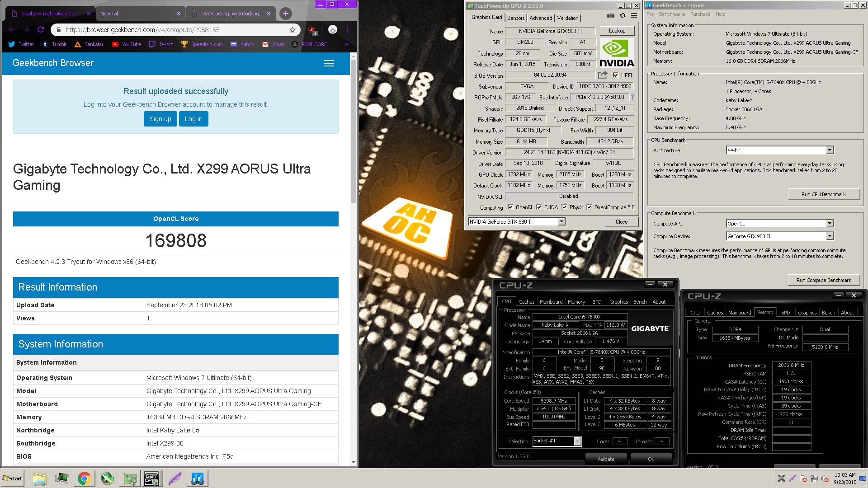The width and height of the screenshot is (868, 488).
Task: Open the Twitter bookmark
Action: [21, 44]
